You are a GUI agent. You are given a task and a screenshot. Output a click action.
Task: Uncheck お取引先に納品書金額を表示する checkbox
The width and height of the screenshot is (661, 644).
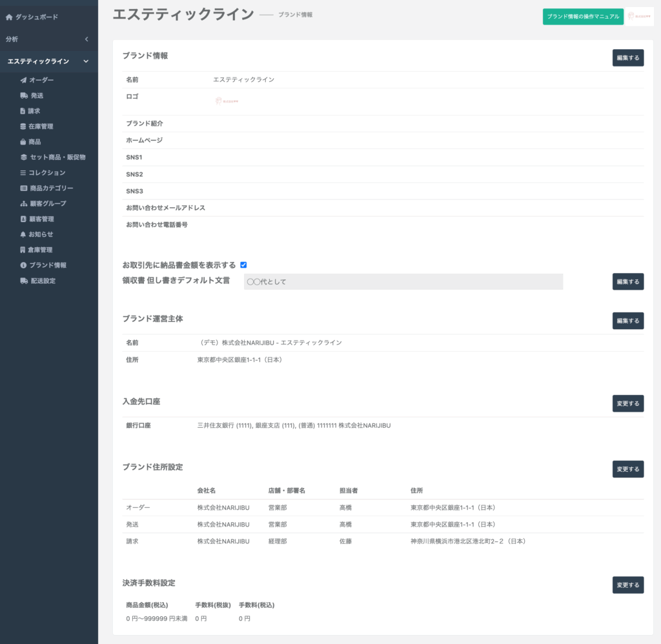click(243, 265)
